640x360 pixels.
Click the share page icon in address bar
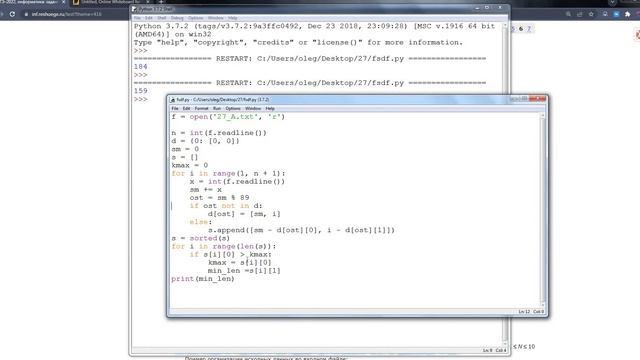click(580, 14)
